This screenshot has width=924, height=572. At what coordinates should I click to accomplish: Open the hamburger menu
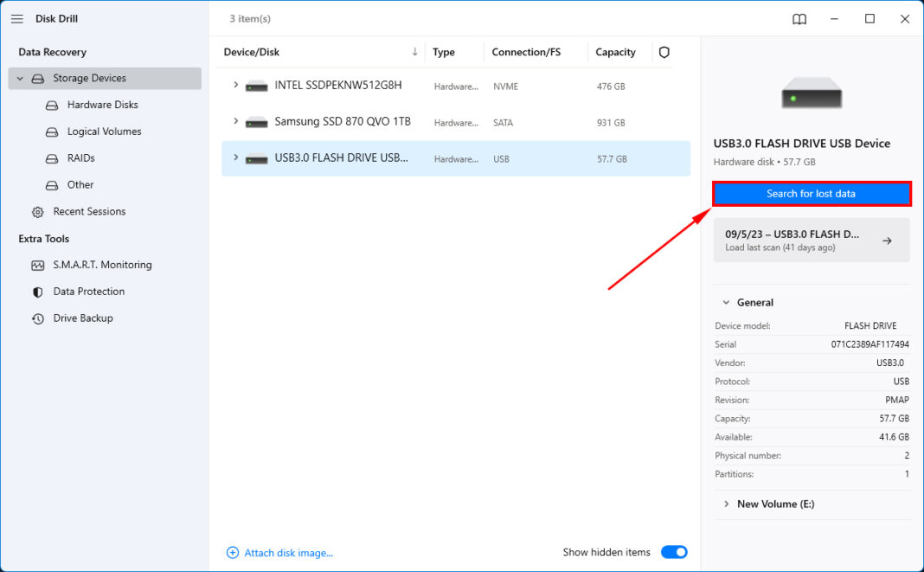pyautogui.click(x=16, y=18)
